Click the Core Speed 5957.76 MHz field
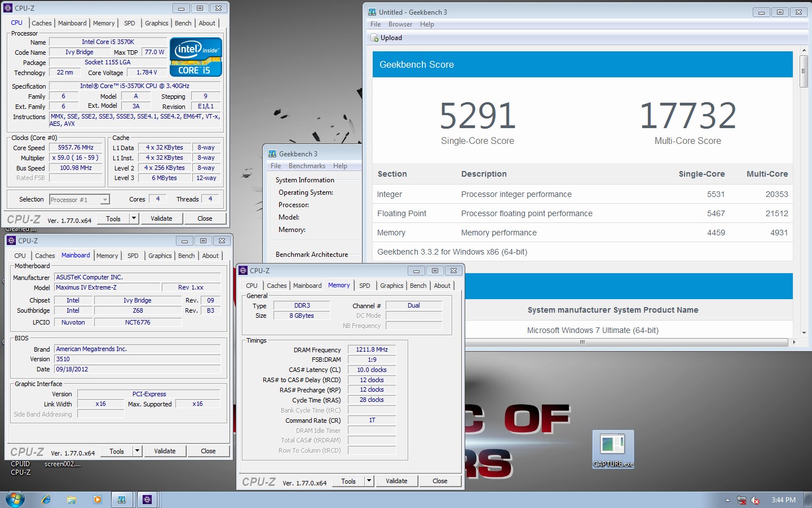Viewport: 812px width, 508px height. pos(76,148)
